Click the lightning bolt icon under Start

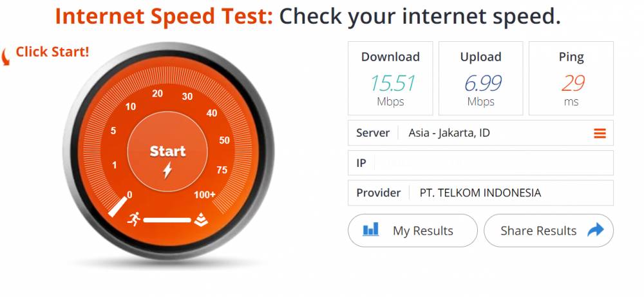(167, 170)
